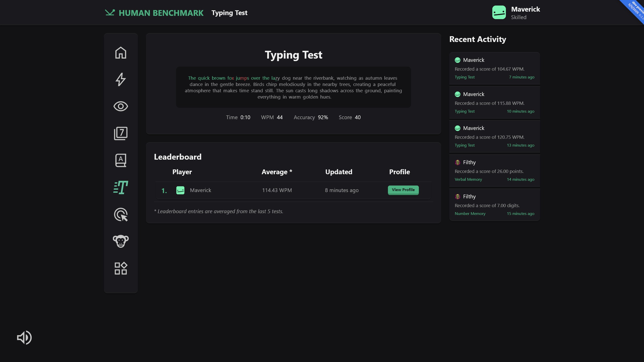Image resolution: width=644 pixels, height=362 pixels.
Task: Click the Maverick username in the header
Action: tap(526, 9)
